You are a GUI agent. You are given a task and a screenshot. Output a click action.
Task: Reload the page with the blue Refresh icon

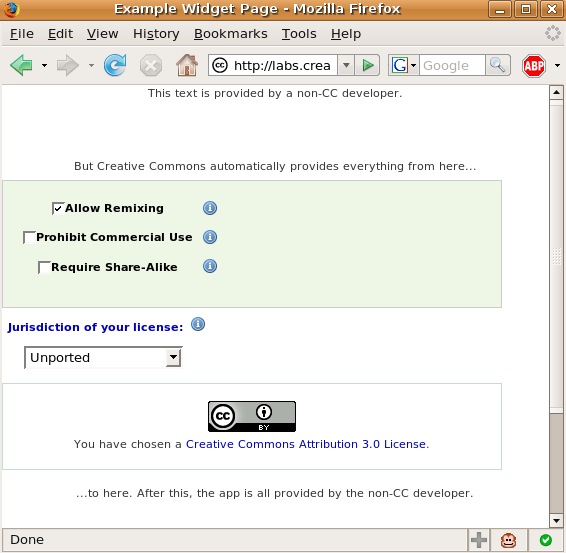115,65
